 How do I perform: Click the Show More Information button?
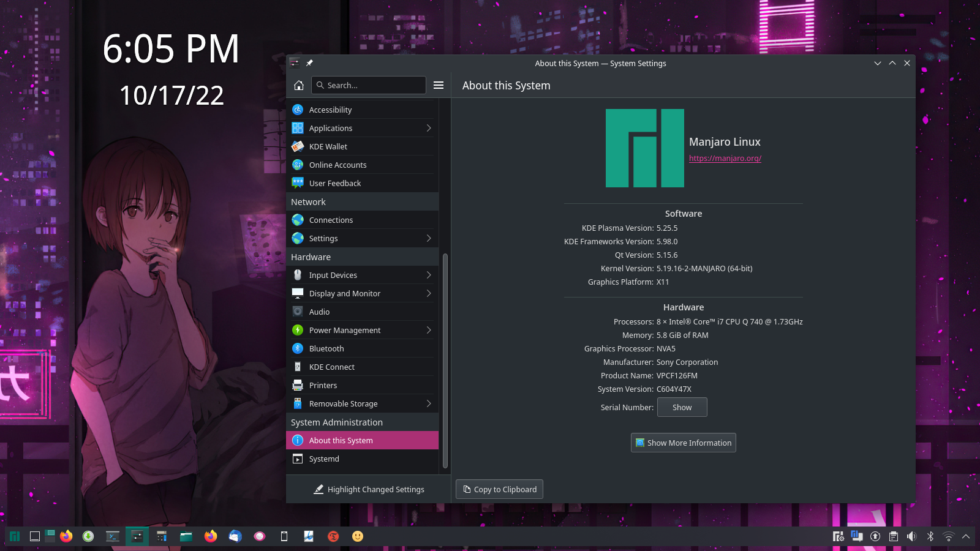(684, 443)
